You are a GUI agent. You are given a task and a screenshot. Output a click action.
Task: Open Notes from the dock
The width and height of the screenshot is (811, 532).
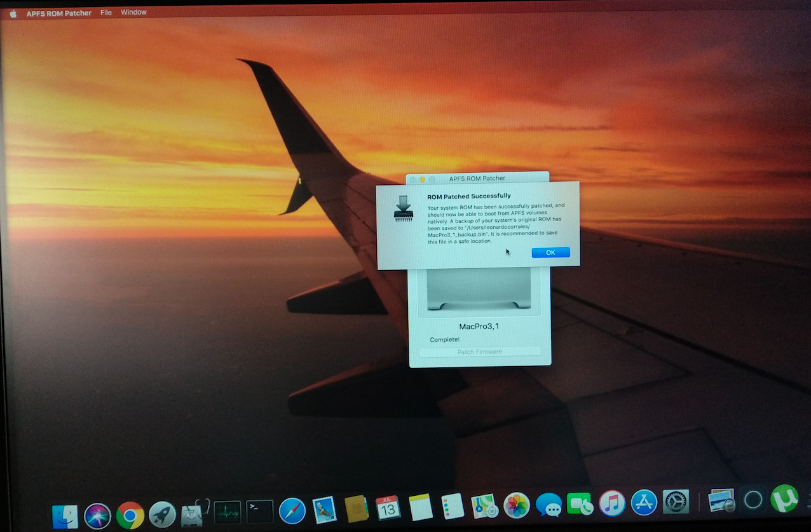tap(421, 507)
